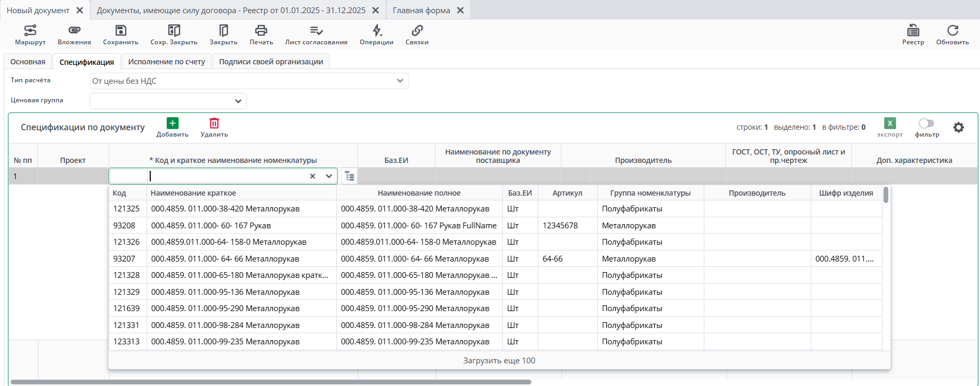Switch to Исполнение по счету tab
The height and width of the screenshot is (386, 980).
coord(167,62)
